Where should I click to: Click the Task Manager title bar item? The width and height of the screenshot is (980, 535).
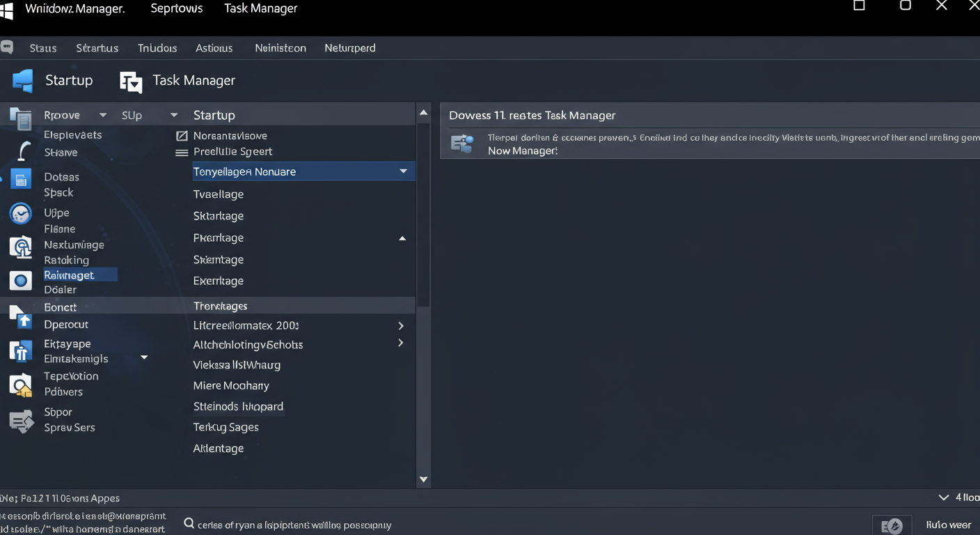(261, 8)
